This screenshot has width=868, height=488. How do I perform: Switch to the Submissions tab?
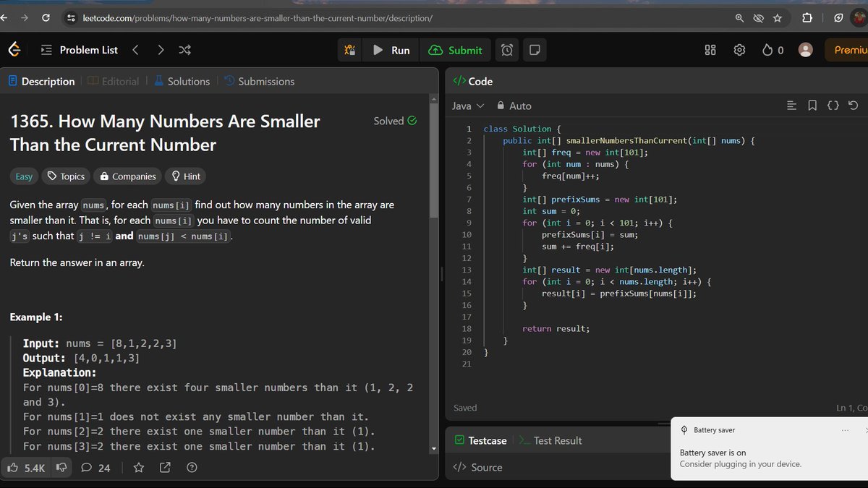pos(260,81)
